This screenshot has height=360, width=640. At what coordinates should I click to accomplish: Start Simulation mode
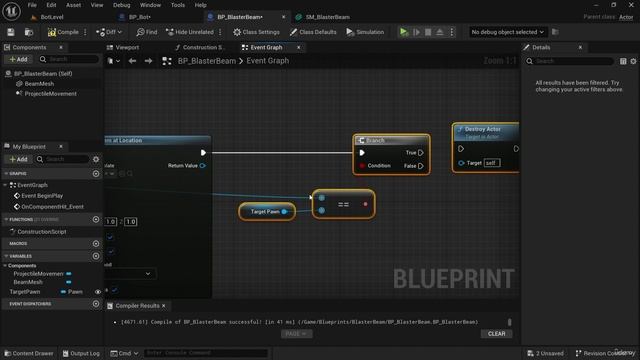[365, 32]
